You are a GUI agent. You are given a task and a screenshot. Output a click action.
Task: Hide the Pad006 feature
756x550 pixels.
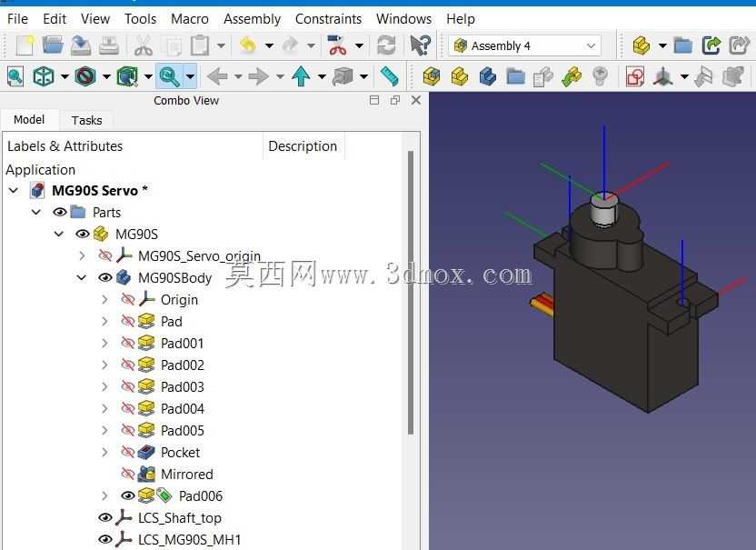(128, 495)
